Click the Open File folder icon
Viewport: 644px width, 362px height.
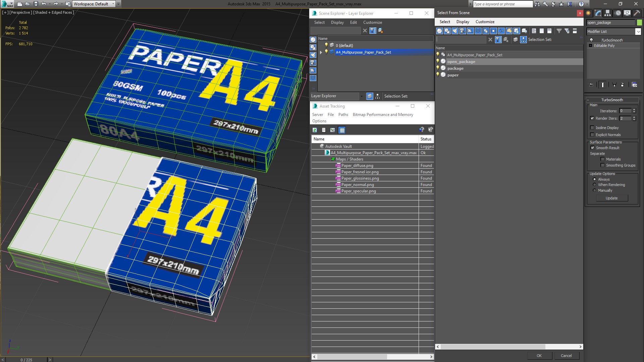(x=28, y=4)
